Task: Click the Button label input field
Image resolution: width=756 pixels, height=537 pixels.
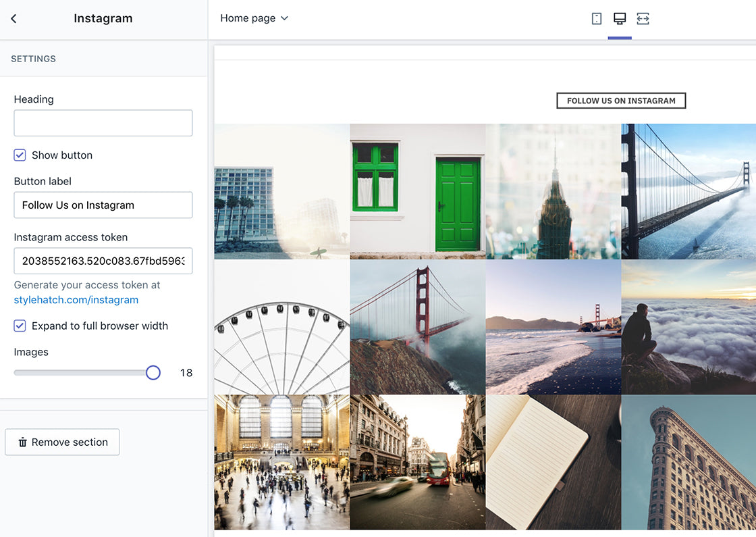Action: 103,205
